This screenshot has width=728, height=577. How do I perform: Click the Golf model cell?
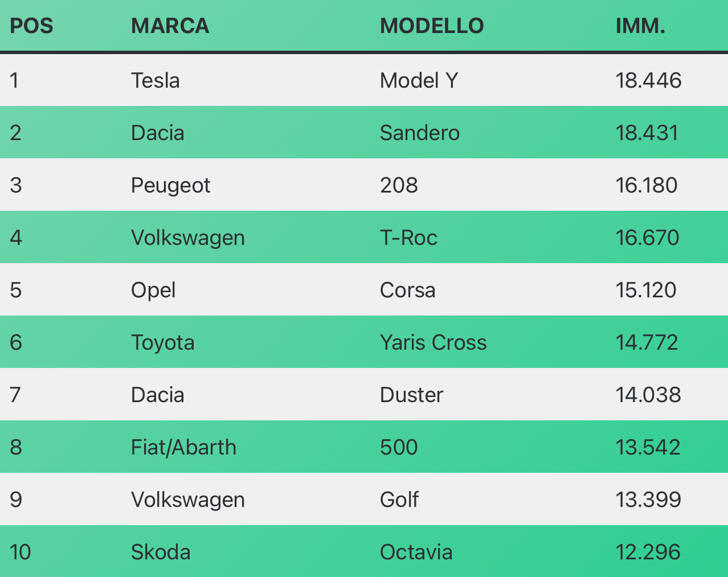point(399,500)
